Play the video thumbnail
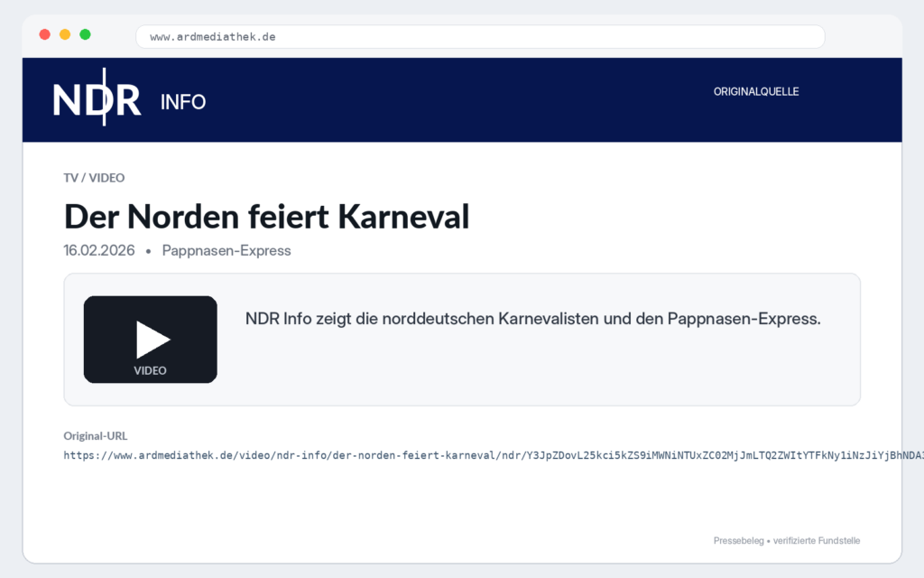Screen dimensions: 924x578 click(151, 340)
